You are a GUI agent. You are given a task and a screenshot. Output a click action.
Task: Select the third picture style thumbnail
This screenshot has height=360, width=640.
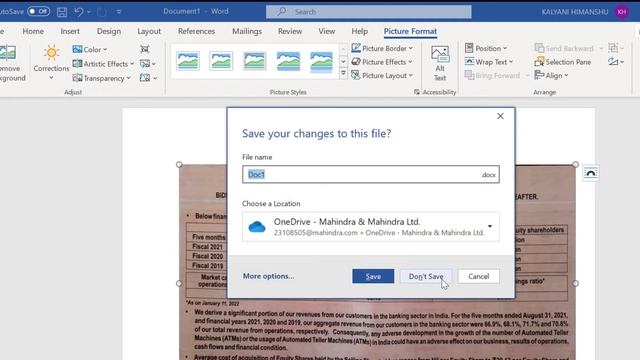pyautogui.click(x=255, y=61)
